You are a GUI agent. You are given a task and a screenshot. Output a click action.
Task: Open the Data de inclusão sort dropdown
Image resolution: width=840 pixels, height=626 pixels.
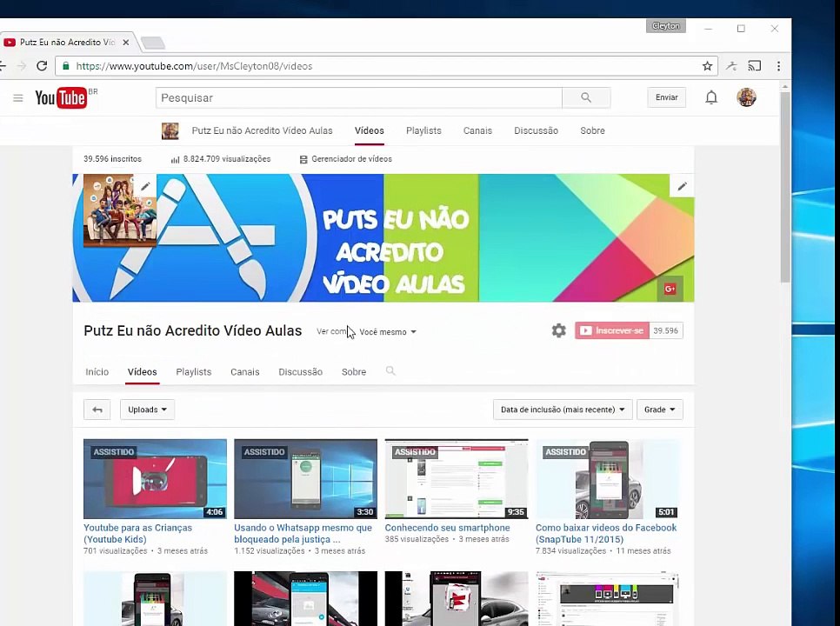point(563,410)
